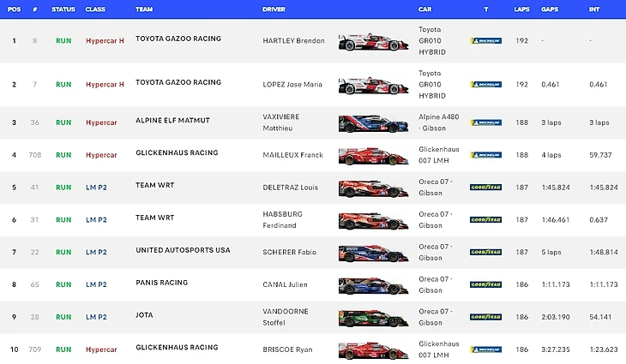
Task: Click the STATUS column header
Action: [63, 9]
